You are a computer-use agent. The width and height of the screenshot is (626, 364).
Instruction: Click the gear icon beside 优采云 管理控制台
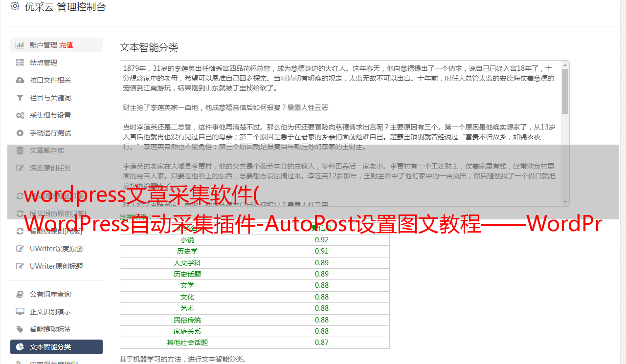coord(15,6)
